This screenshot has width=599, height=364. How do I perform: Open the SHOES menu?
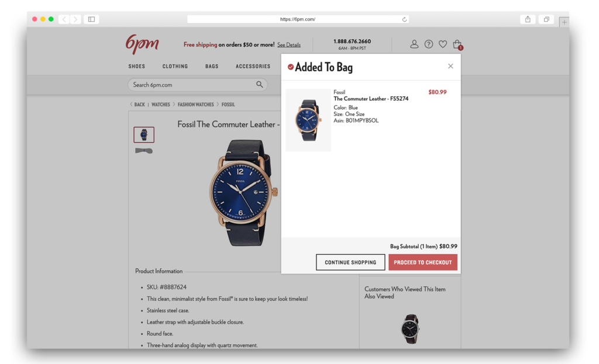point(136,67)
